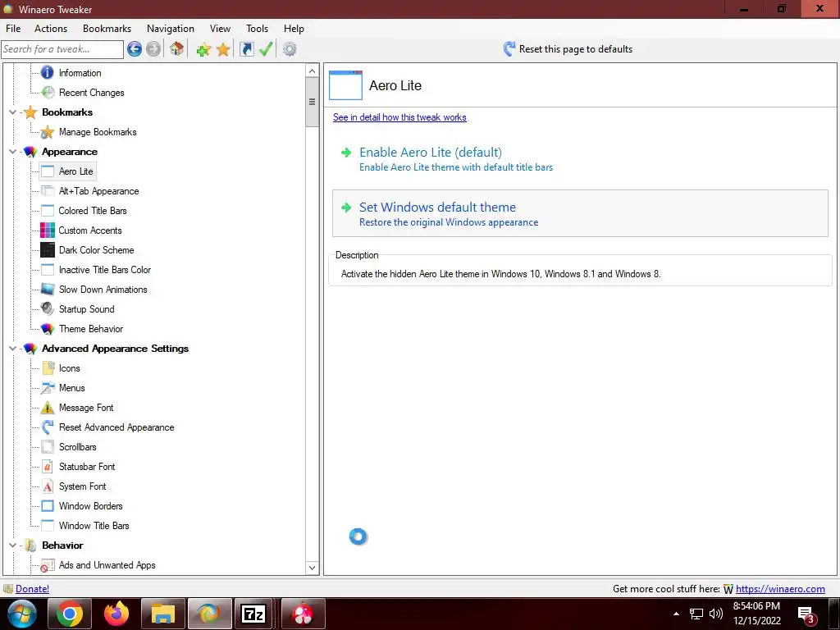
Task: Click the Startup Sound speaker icon
Action: click(48, 308)
